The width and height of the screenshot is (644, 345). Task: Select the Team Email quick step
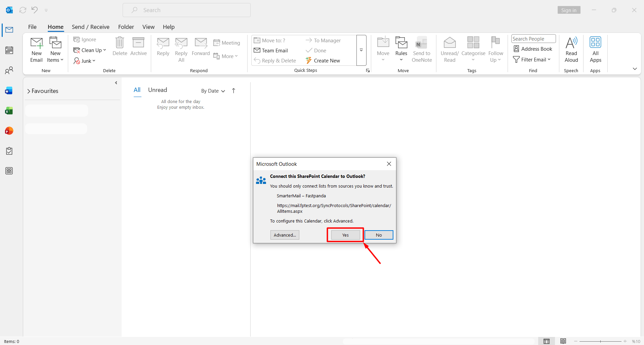(x=271, y=50)
